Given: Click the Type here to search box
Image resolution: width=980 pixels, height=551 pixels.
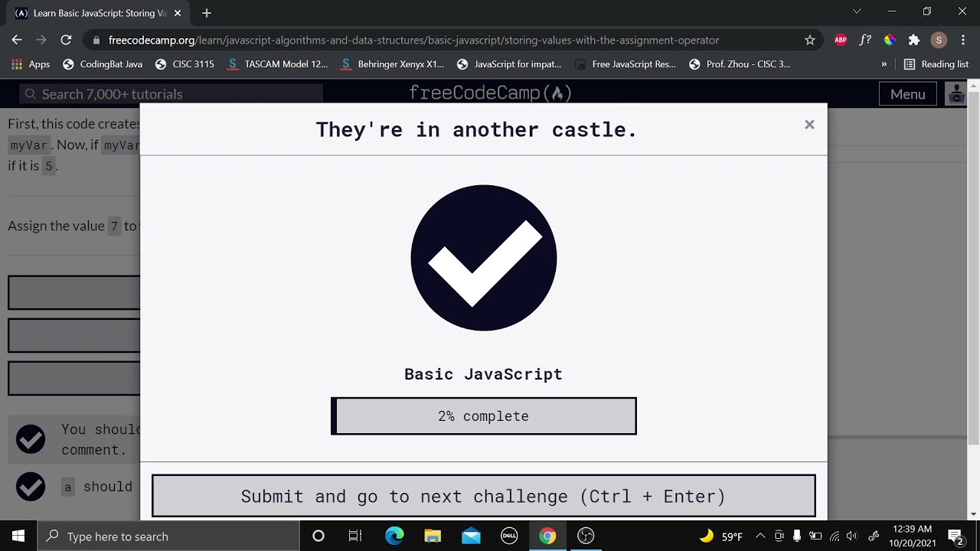Looking at the screenshot, I should coord(168,536).
